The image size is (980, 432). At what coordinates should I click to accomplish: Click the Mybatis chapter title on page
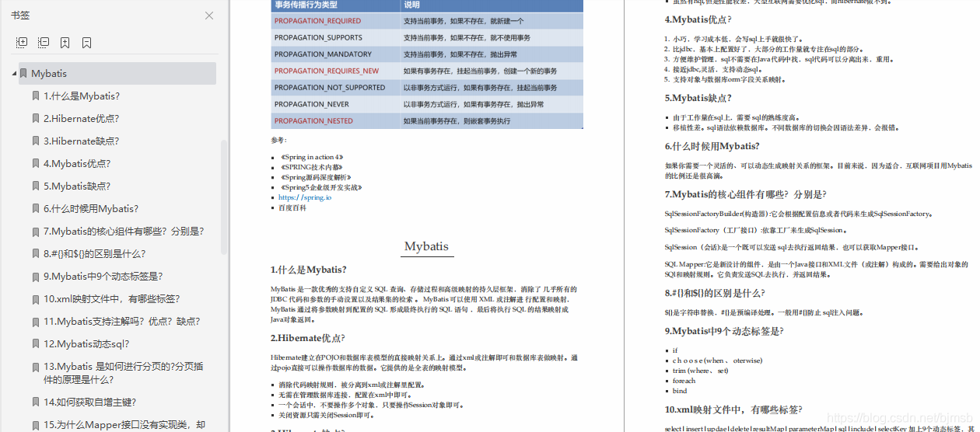pyautogui.click(x=426, y=246)
